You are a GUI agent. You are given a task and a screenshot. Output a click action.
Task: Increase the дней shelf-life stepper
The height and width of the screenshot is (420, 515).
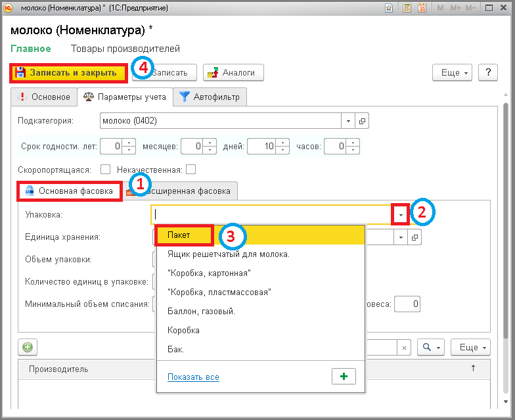(282, 143)
